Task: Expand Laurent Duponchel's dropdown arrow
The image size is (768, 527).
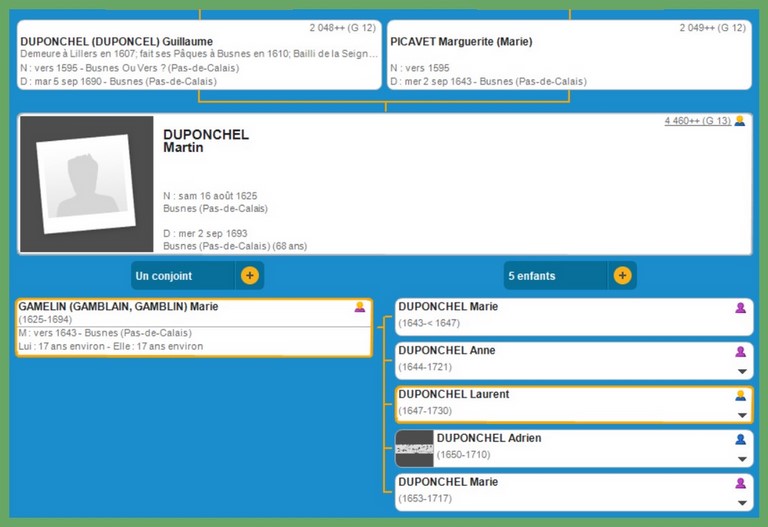Action: [x=741, y=415]
